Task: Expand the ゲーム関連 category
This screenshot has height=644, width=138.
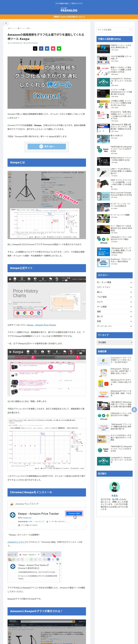Action: (114, 307)
